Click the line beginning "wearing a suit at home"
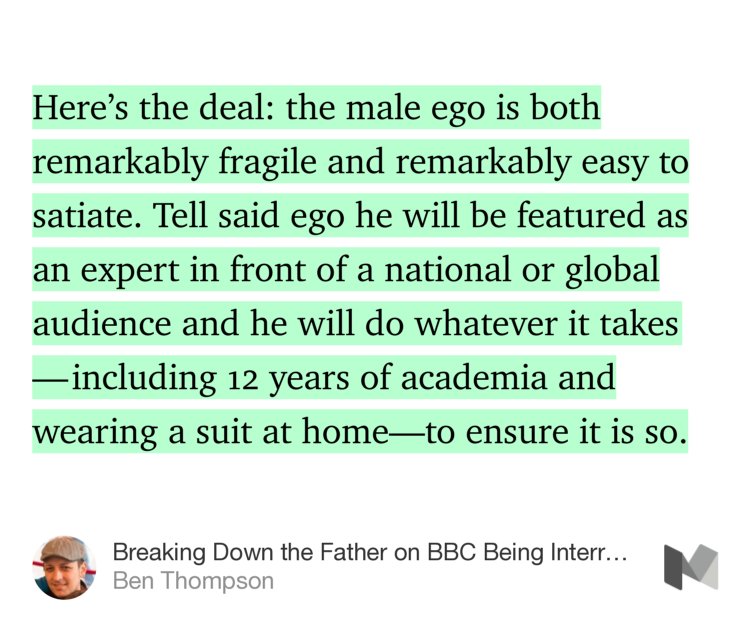Image resolution: width=750 pixels, height=629 pixels. (x=360, y=432)
